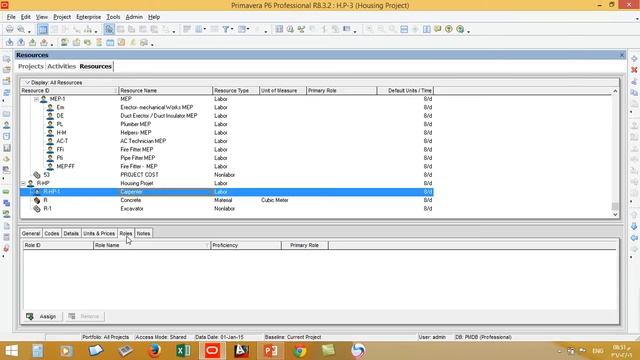Image resolution: width=640 pixels, height=360 pixels.
Task: Click the Print icon in the toolbar
Action: click(x=9, y=29)
